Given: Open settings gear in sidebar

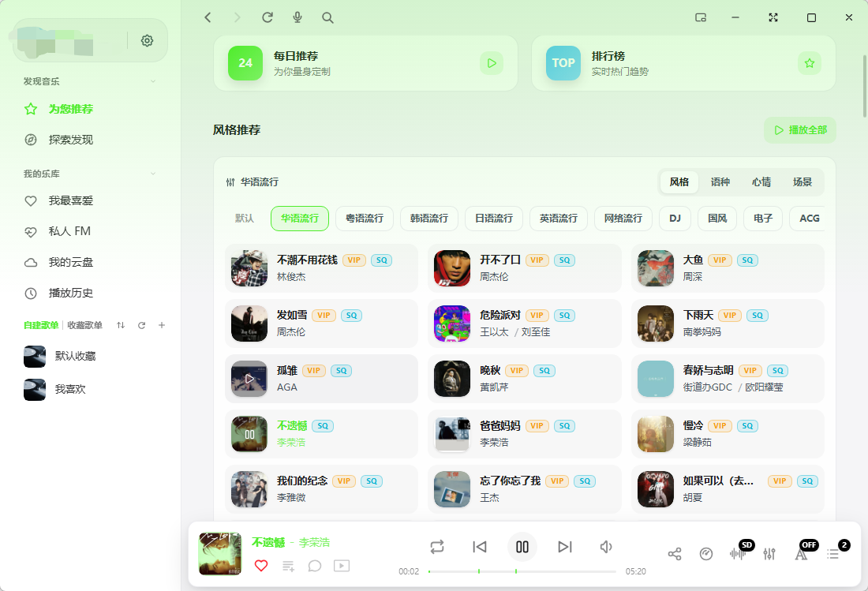Looking at the screenshot, I should coord(147,40).
